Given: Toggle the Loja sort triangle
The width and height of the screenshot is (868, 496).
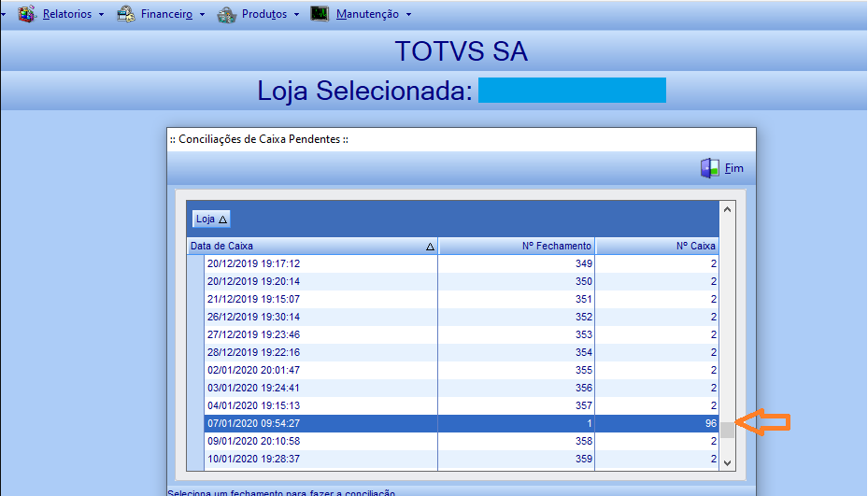Looking at the screenshot, I should pos(223,220).
